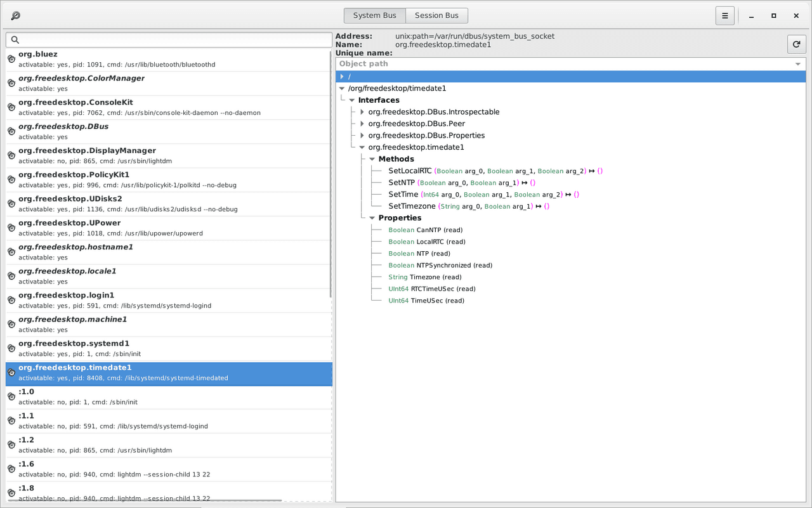Open the Object path dropdown arrow
This screenshot has width=812, height=508.
pos(798,64)
